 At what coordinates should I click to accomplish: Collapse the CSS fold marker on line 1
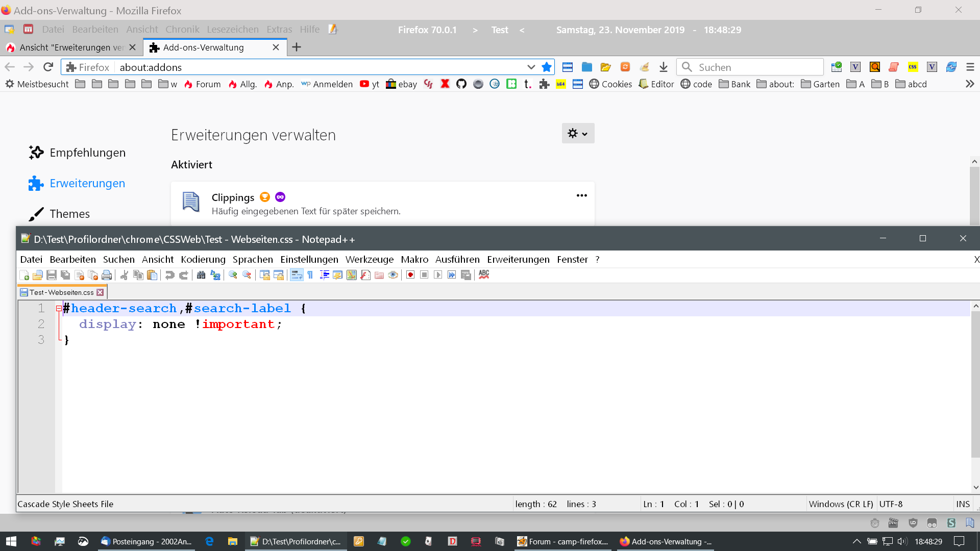click(59, 308)
